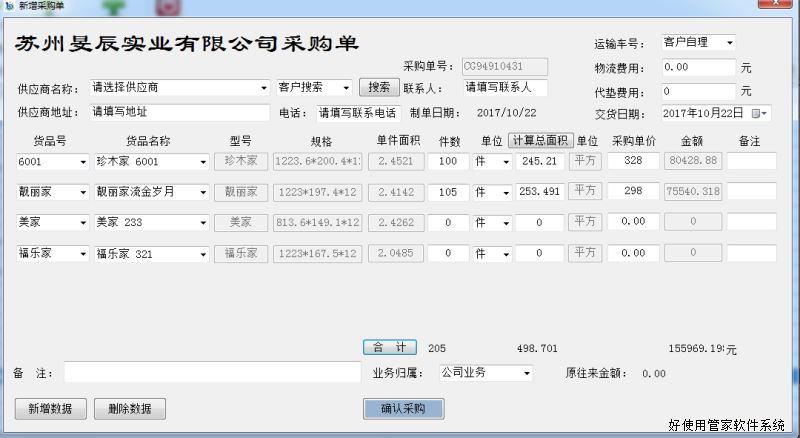Image resolution: width=800 pixels, height=438 pixels.
Task: Open the 客户搜索 dropdown
Action: tap(346, 88)
